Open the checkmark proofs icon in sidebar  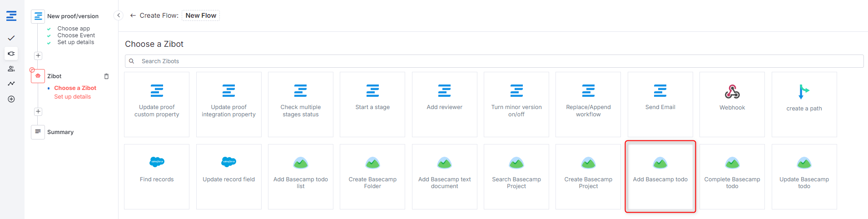click(x=11, y=38)
